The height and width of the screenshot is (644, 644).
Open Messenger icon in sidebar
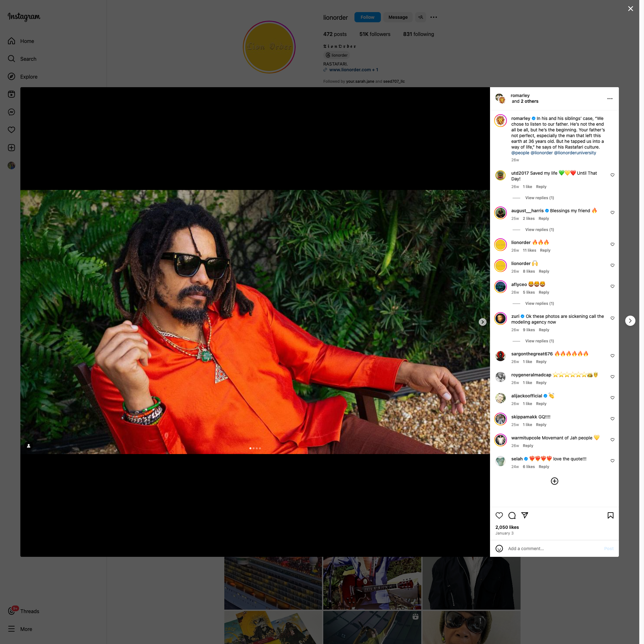pos(12,112)
